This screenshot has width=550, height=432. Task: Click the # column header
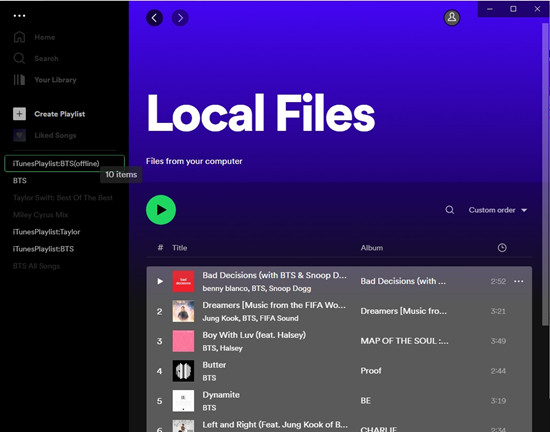coord(160,248)
